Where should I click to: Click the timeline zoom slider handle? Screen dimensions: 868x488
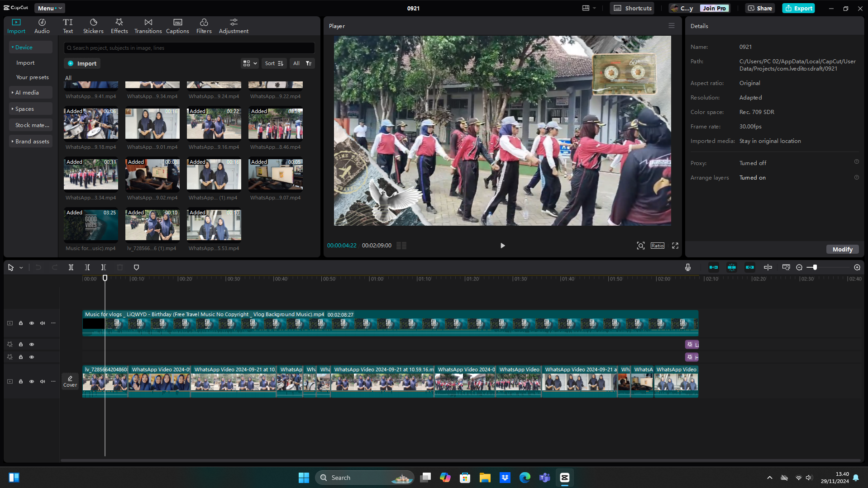click(x=815, y=267)
